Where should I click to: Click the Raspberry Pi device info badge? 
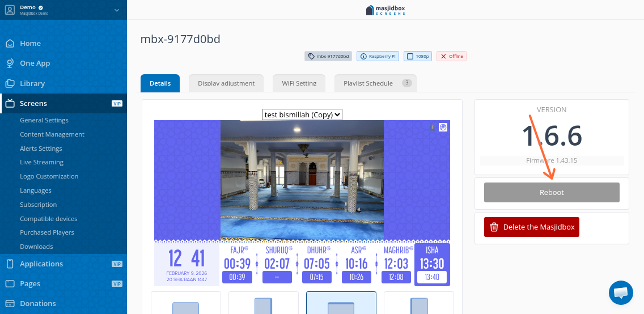click(x=378, y=56)
